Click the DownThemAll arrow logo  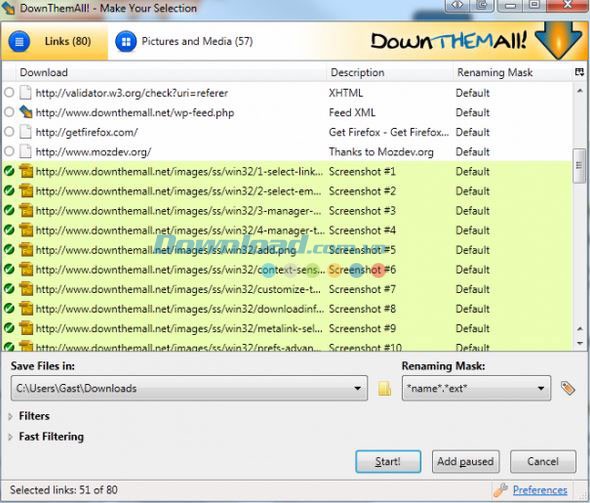point(558,41)
